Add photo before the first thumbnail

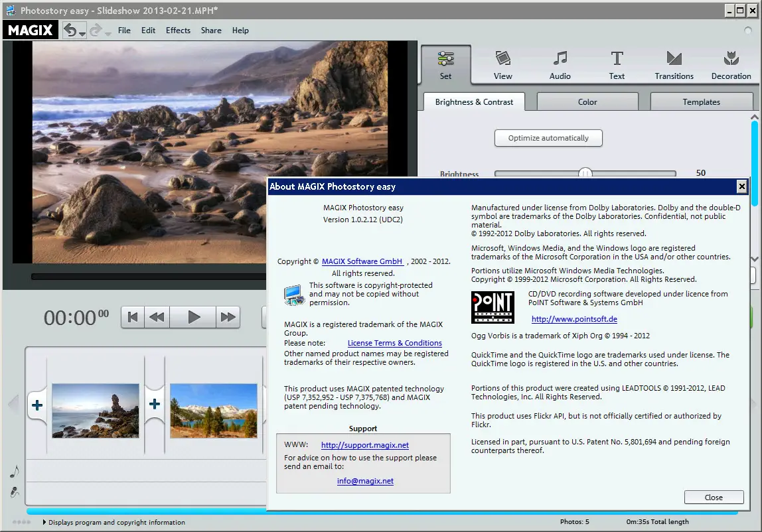(x=37, y=405)
